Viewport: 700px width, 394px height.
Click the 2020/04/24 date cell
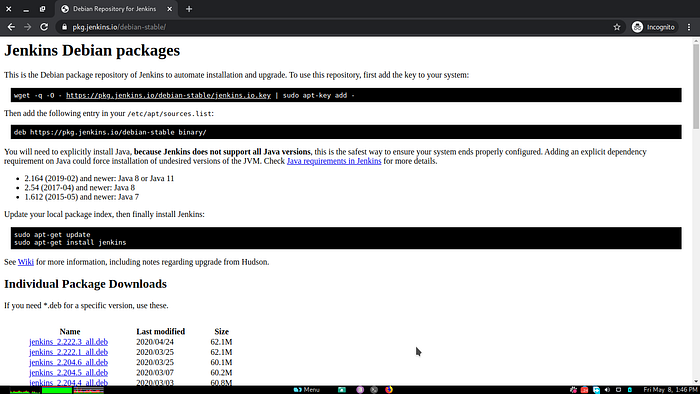click(x=155, y=342)
